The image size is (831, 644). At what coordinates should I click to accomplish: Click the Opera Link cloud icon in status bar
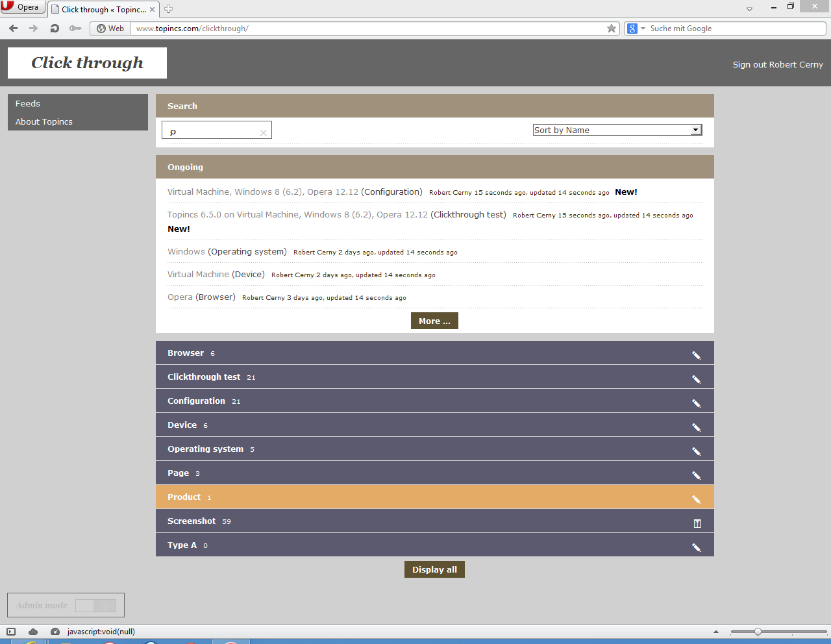(33, 632)
